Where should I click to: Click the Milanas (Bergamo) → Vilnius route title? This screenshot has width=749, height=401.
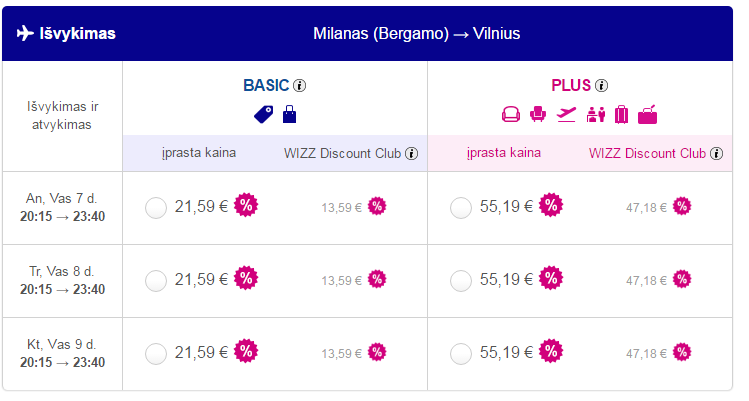click(417, 33)
